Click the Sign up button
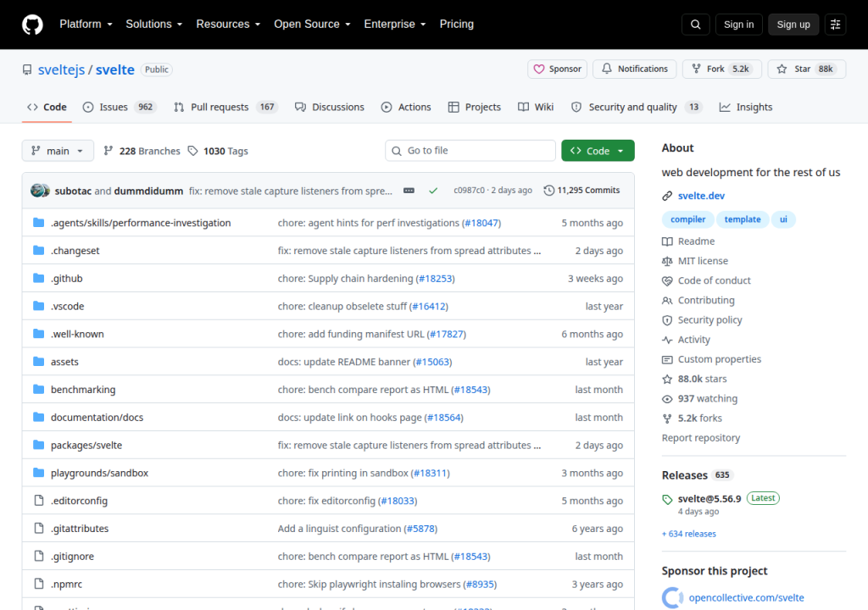 793,25
